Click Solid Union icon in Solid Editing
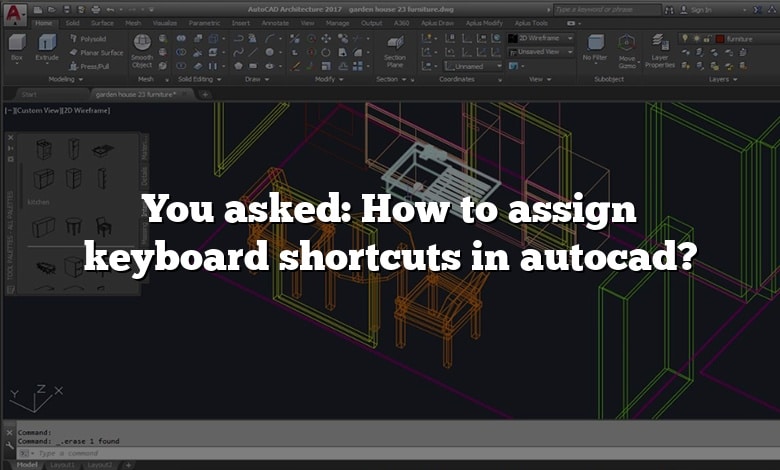The height and width of the screenshot is (470, 780). pyautogui.click(x=181, y=38)
